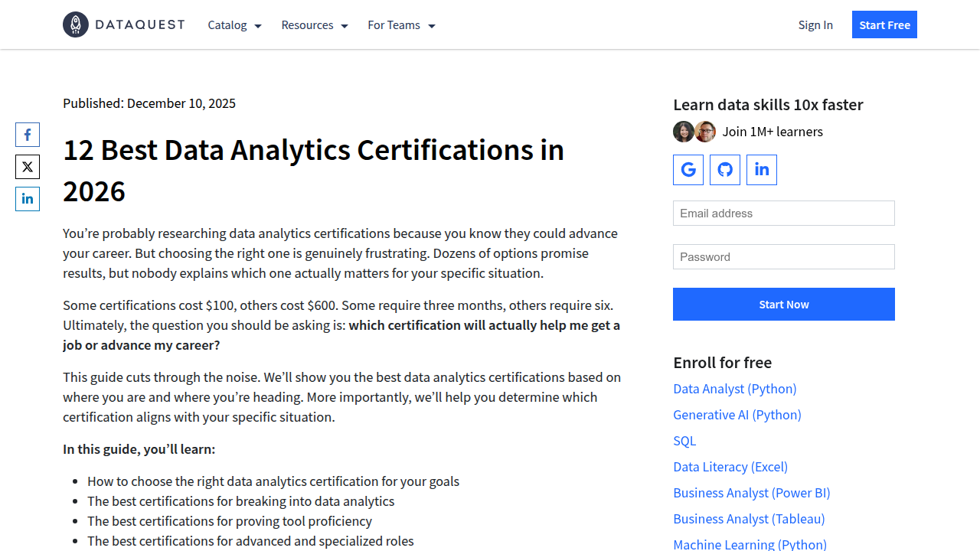The height and width of the screenshot is (551, 980).
Task: Sign up with LinkedIn icon in the signup form
Action: 762,170
